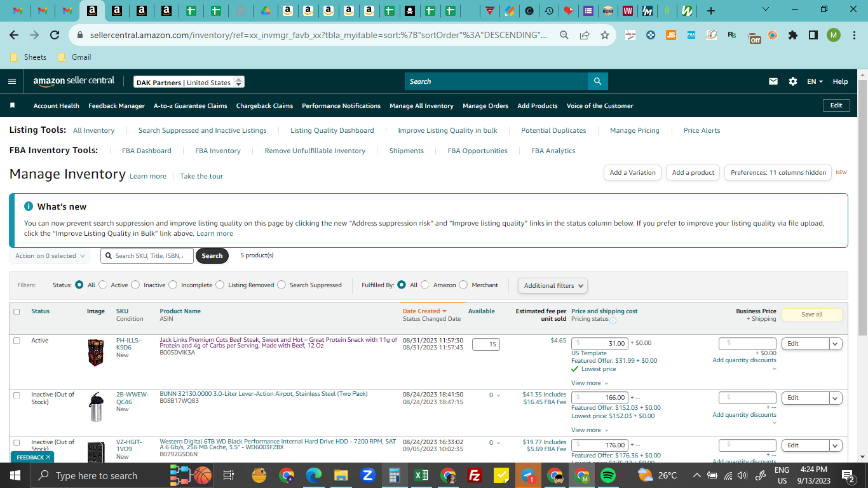
Task: Click the Add a product button
Action: point(693,172)
